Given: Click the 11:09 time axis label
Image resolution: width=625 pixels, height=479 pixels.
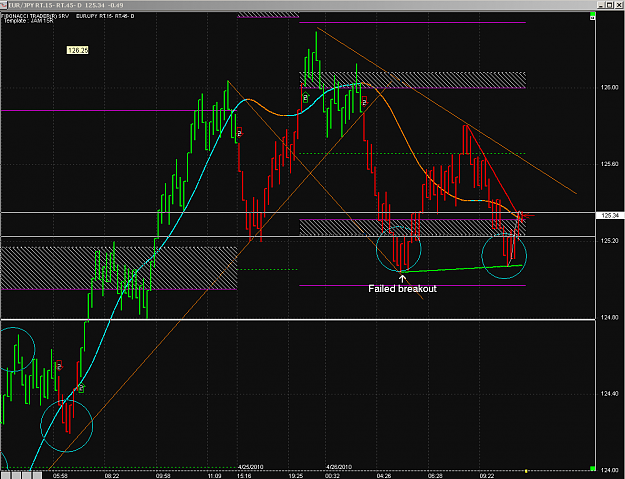Looking at the screenshot, I should point(214,476).
